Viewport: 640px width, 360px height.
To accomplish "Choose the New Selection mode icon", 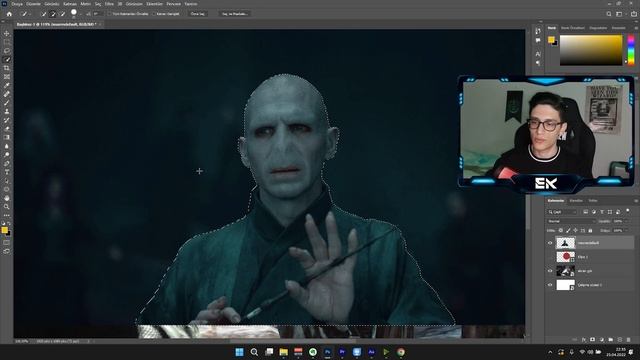I will click(43, 14).
